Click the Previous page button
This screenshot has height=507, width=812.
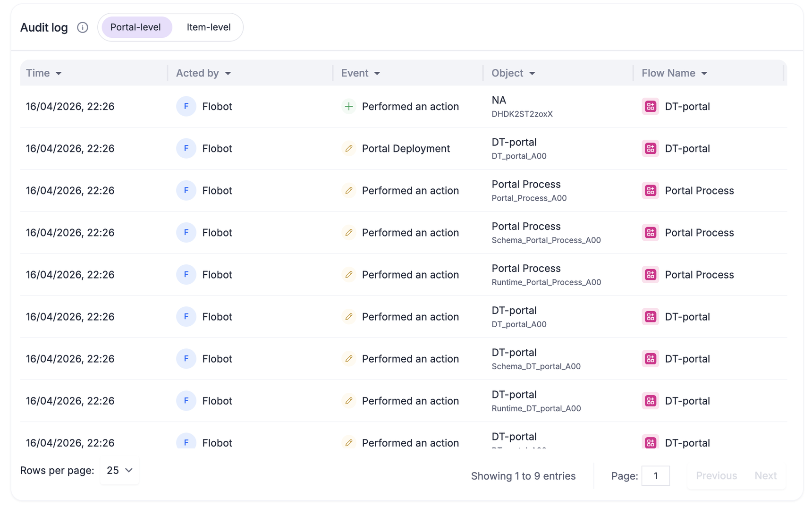click(716, 476)
